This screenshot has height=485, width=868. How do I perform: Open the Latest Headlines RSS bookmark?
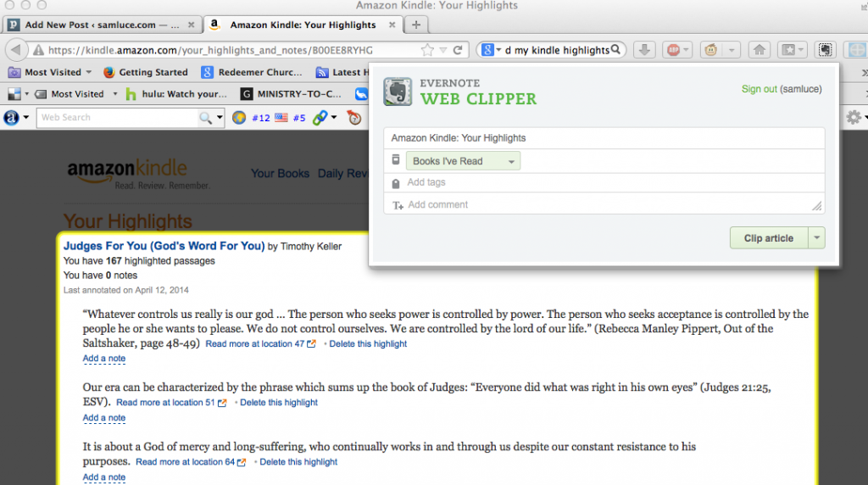[x=342, y=72]
